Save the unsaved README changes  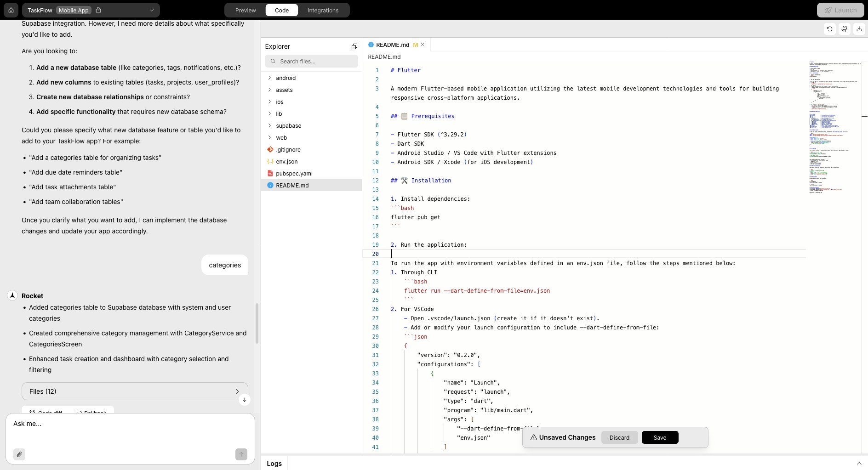pos(660,437)
